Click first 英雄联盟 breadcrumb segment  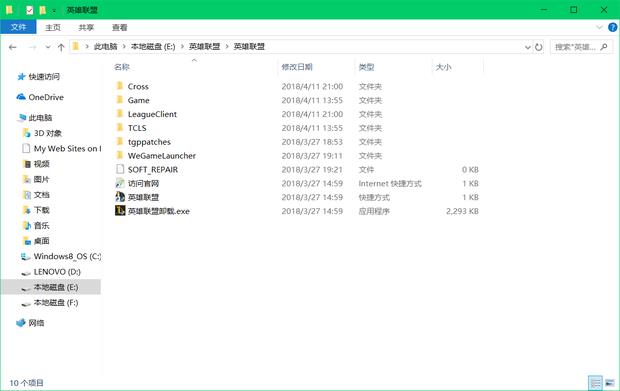204,47
